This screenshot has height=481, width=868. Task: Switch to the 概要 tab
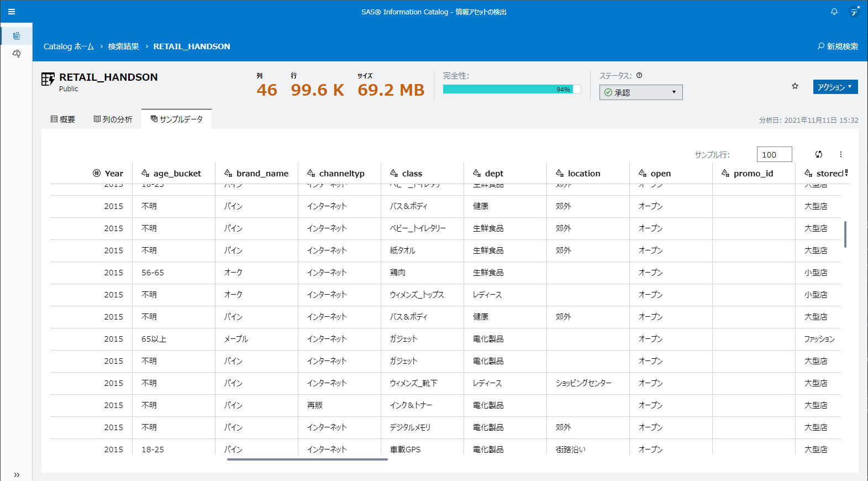(x=63, y=119)
